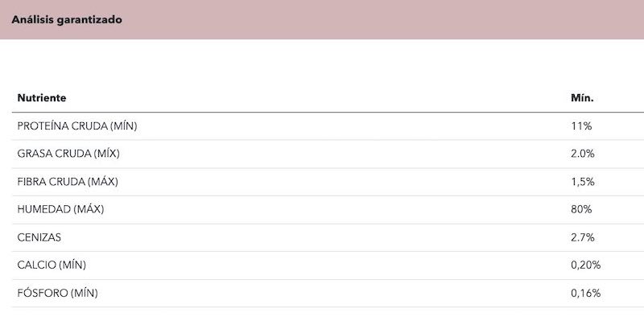Click the FIBRA CRUDA (MÁX) row label
The height and width of the screenshot is (325, 644).
click(x=68, y=181)
